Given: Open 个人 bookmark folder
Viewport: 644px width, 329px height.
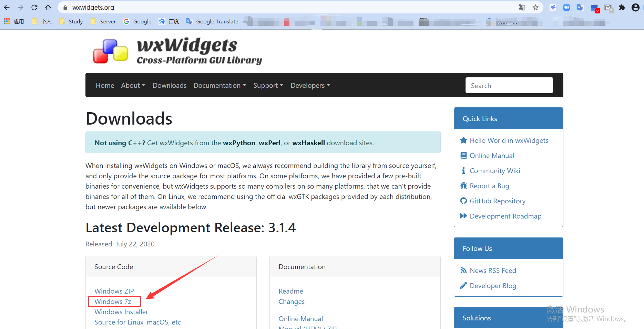Looking at the screenshot, I should pyautogui.click(x=41, y=21).
